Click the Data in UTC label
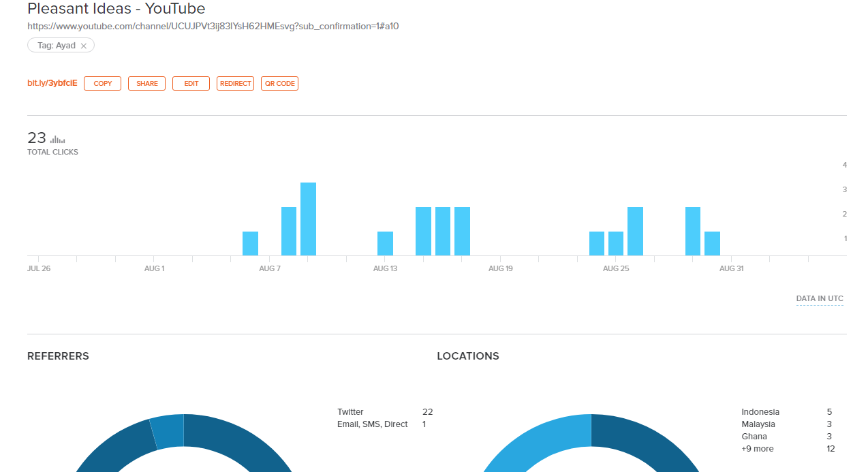The height and width of the screenshot is (472, 868). 820,298
